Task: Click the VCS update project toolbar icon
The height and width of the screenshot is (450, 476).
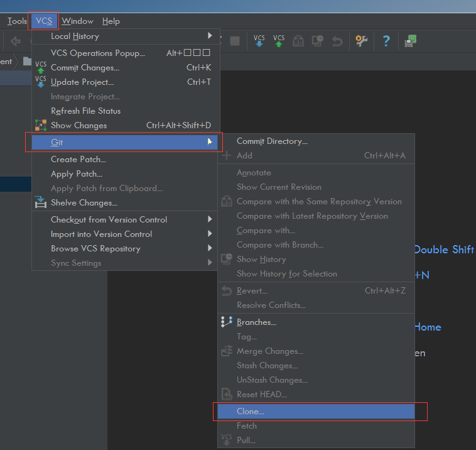Action: tap(259, 41)
